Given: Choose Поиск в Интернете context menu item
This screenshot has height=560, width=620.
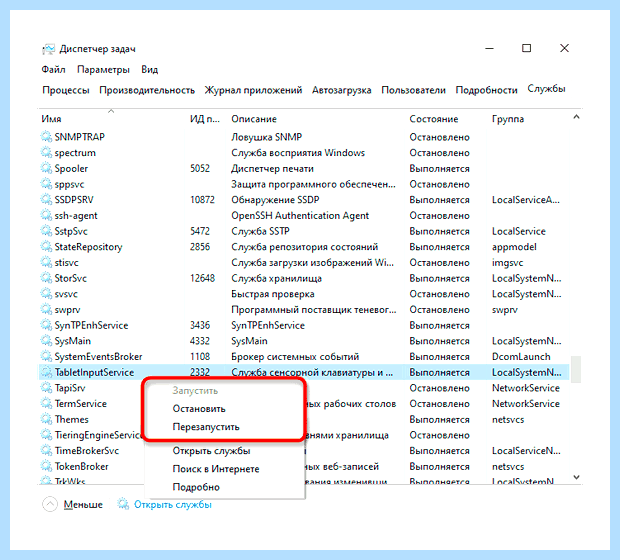Looking at the screenshot, I should 216,469.
